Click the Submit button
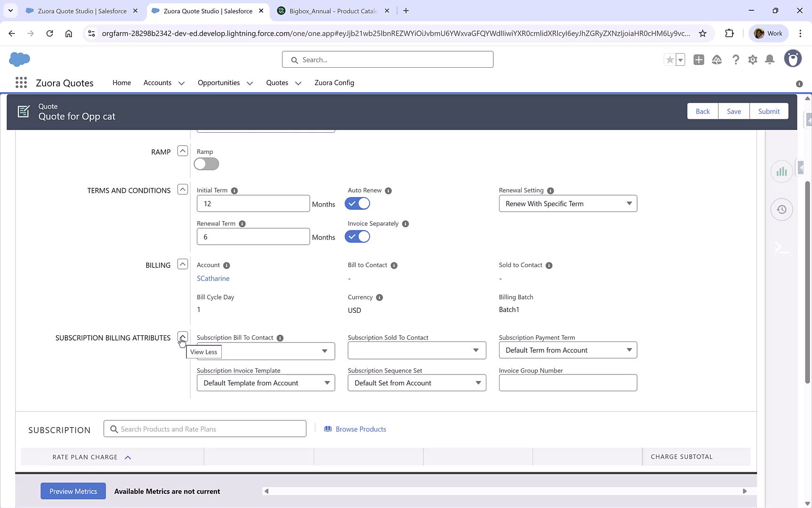The image size is (812, 508). point(769,111)
